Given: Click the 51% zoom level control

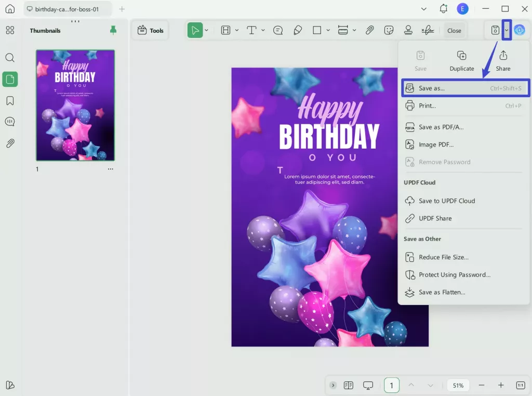Looking at the screenshot, I should click(x=458, y=385).
